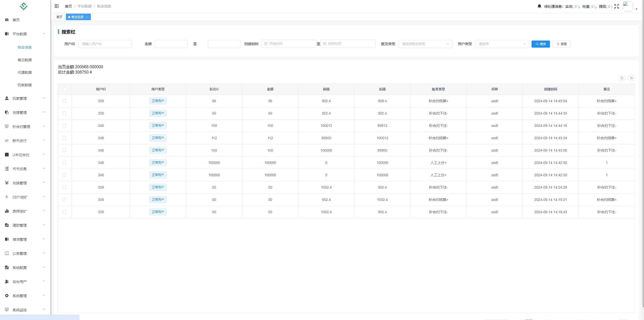The image size is (644, 320).
Task: Click the round search icon above table
Action: [x=622, y=78]
